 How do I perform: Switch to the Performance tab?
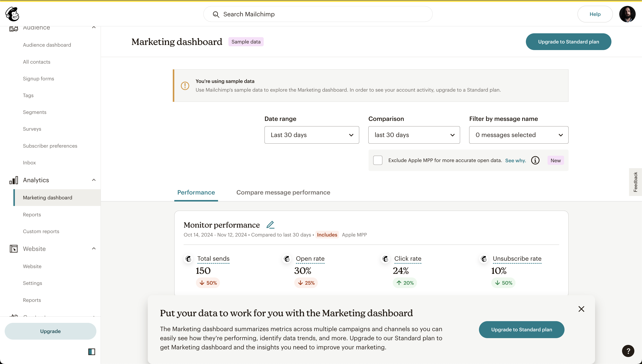pyautogui.click(x=196, y=193)
